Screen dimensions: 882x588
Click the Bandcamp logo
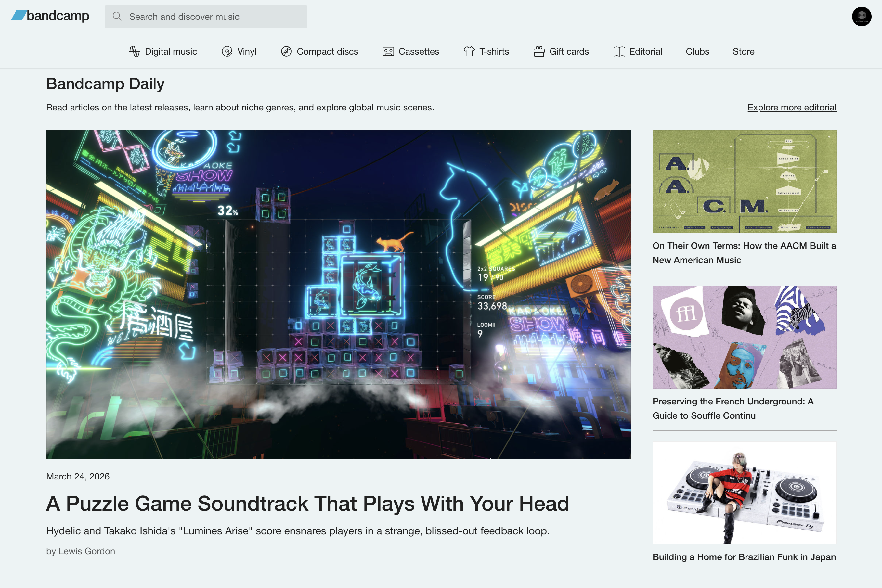coord(50,16)
